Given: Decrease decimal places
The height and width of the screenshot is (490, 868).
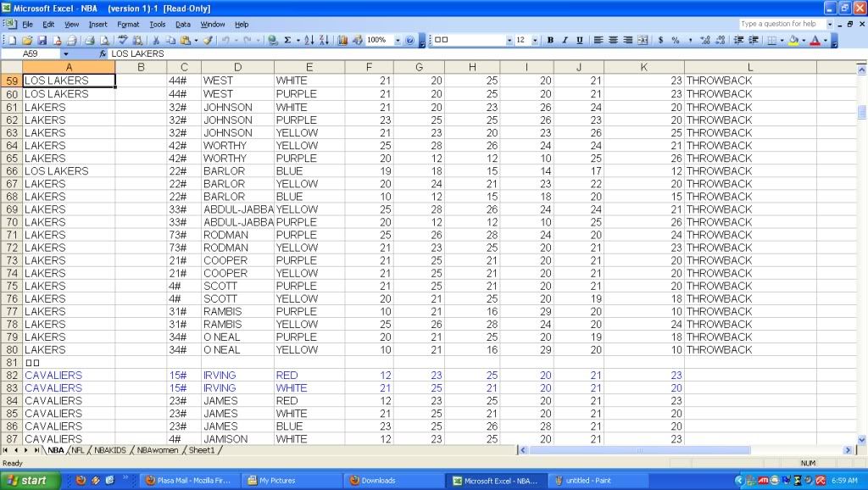Looking at the screenshot, I should 721,40.
